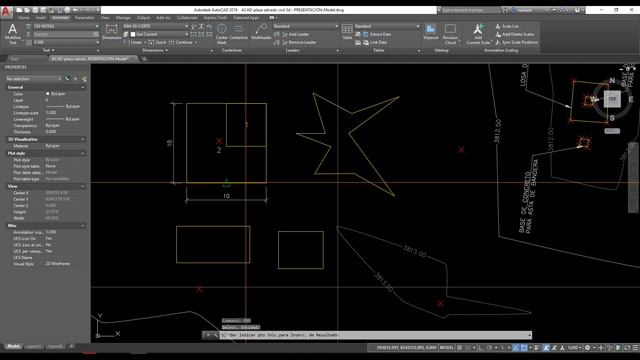Select the Center Mark tool
640x360 pixels.
point(222,33)
